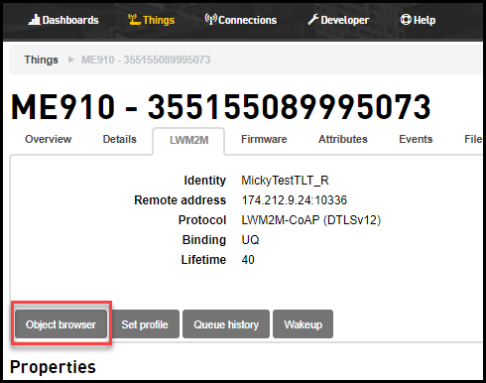Open the Connections menu
Image resolution: width=486 pixels, height=383 pixels.
[241, 20]
